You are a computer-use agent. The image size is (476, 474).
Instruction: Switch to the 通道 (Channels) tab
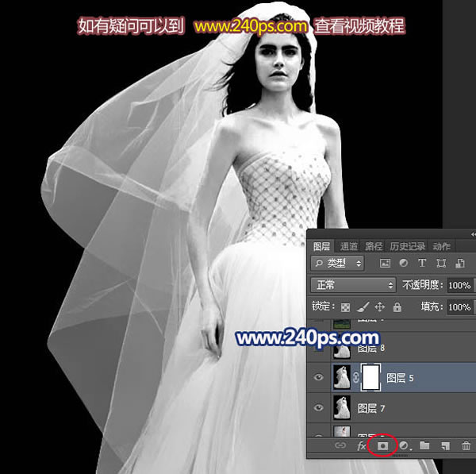(x=349, y=246)
